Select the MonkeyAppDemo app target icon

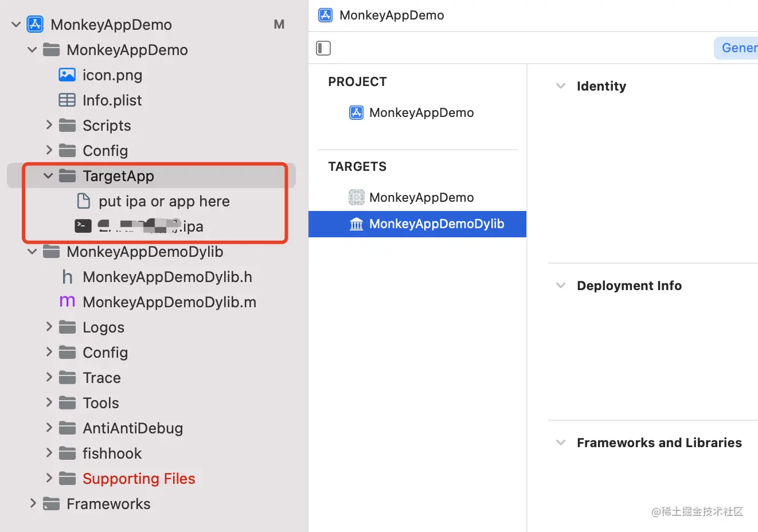coord(356,197)
